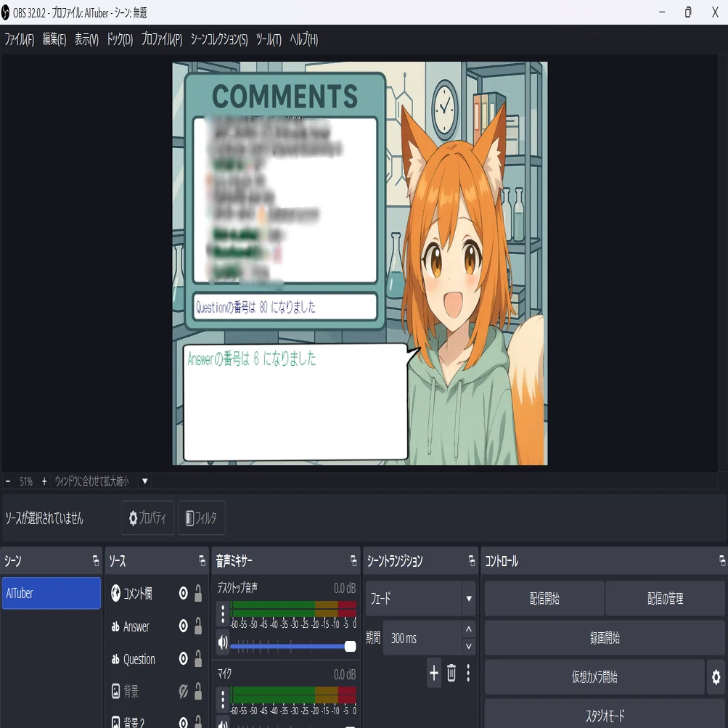Open the ファイル(F) menu
This screenshot has width=728, height=728.
pyautogui.click(x=20, y=39)
